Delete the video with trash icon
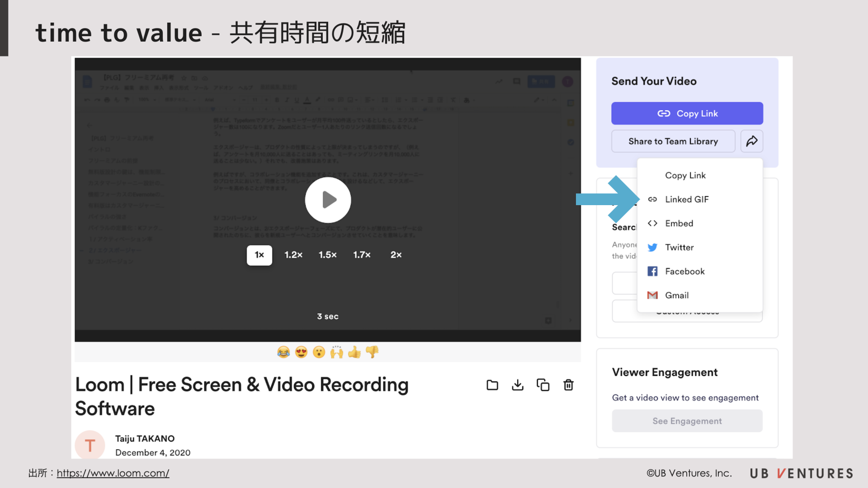 pyautogui.click(x=568, y=385)
